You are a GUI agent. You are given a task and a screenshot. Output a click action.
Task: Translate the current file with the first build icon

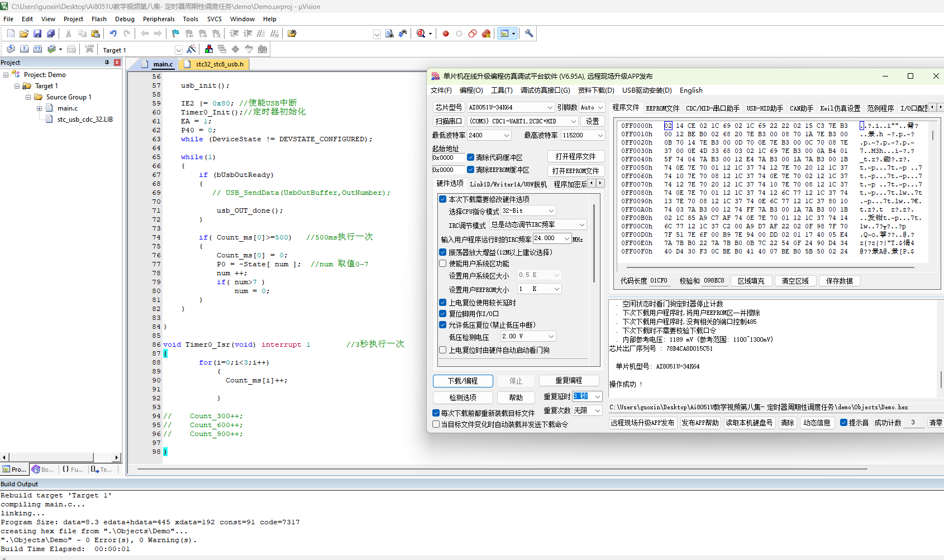[11, 49]
